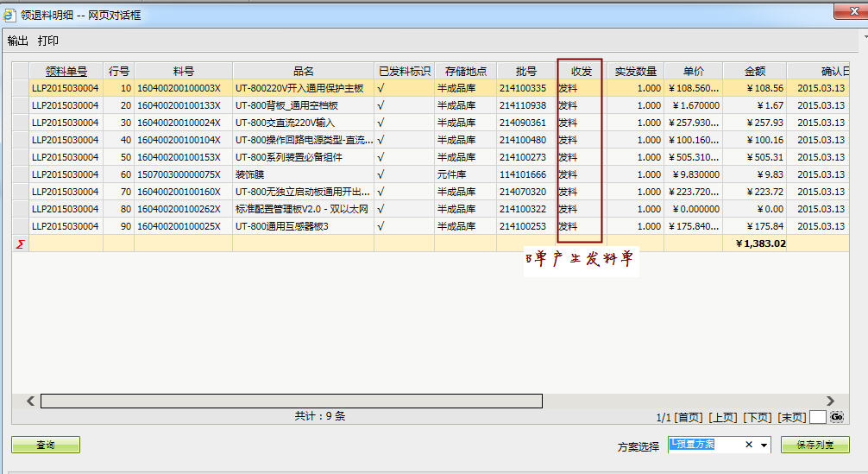This screenshot has width=868, height=474.
Task: Sort by 领料单号 column header
Action: 66,72
